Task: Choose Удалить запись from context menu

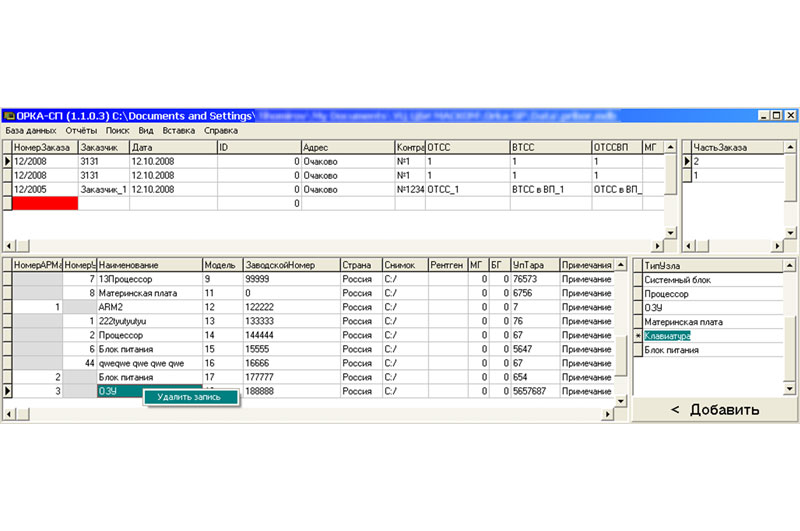Action: [190, 397]
